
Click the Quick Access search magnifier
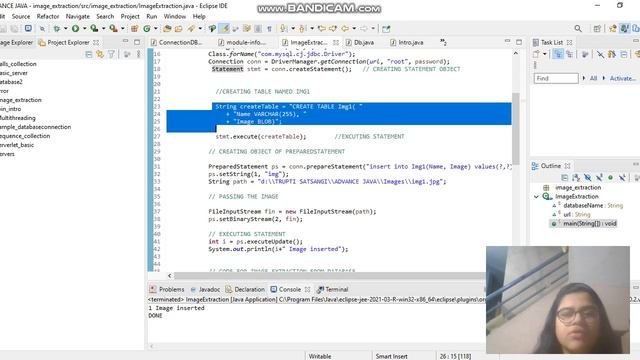click(x=578, y=28)
